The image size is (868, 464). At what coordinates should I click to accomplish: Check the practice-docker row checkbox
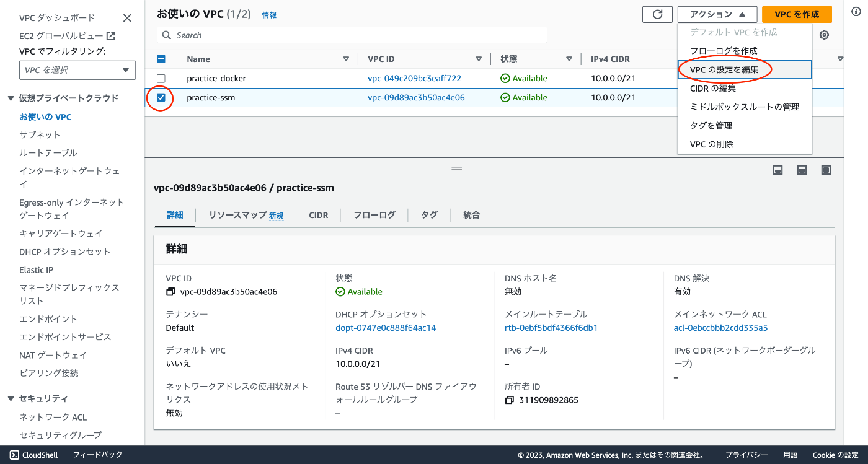click(161, 79)
